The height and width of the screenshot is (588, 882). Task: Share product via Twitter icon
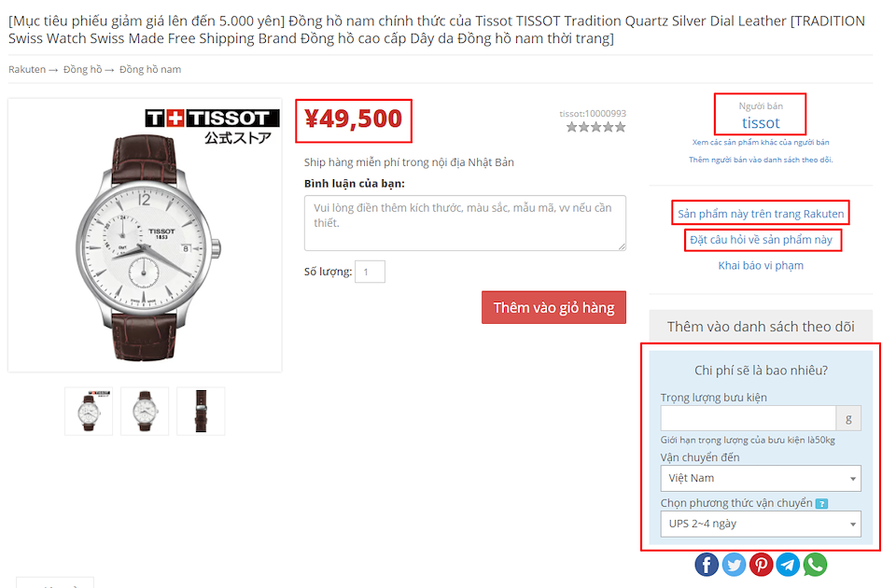[x=734, y=565]
